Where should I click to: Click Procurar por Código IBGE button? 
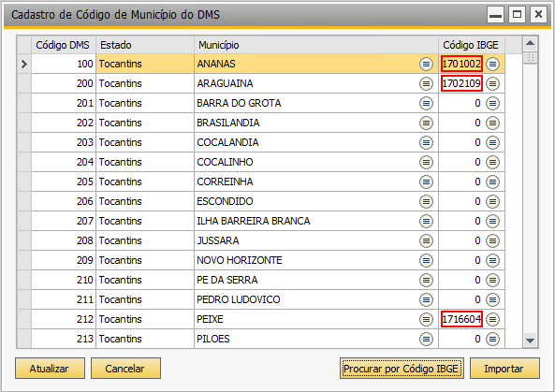(402, 369)
